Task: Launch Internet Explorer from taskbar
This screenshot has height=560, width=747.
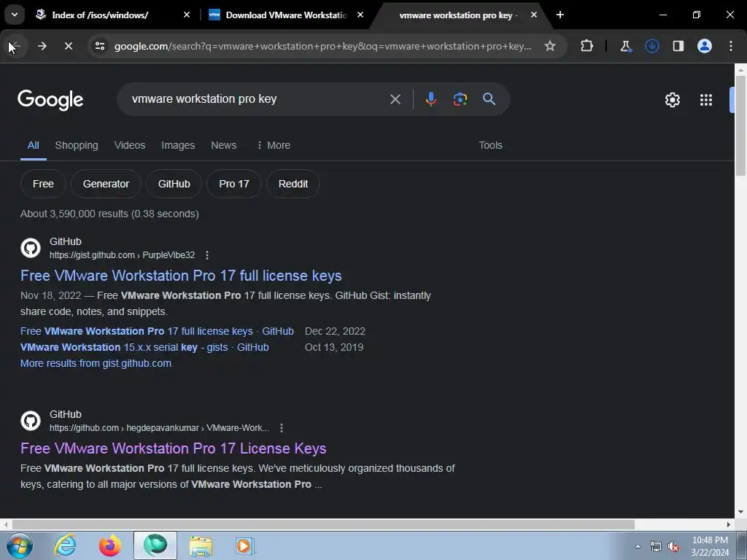Action: [65, 545]
